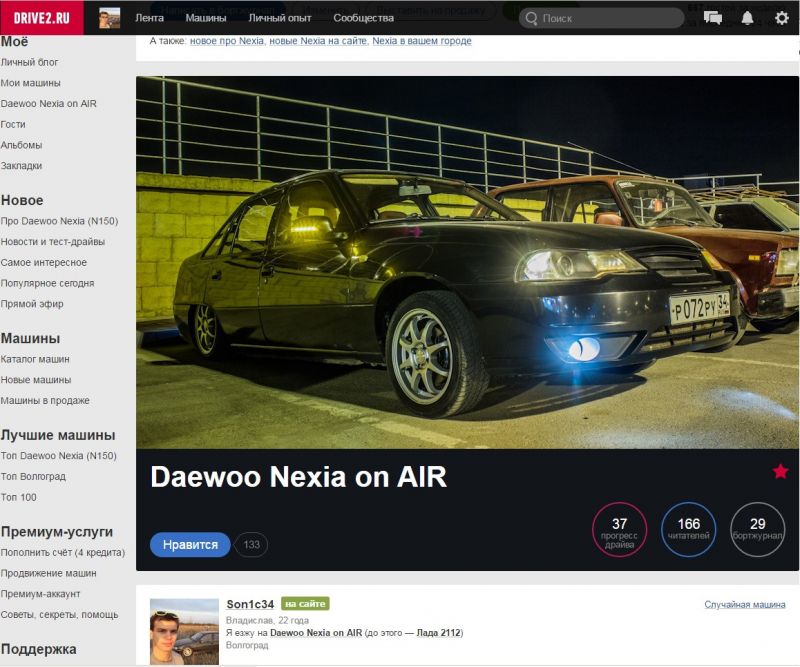Screen dimensions: 800x667
Task: Open the Новые машины link
Action: (36, 380)
